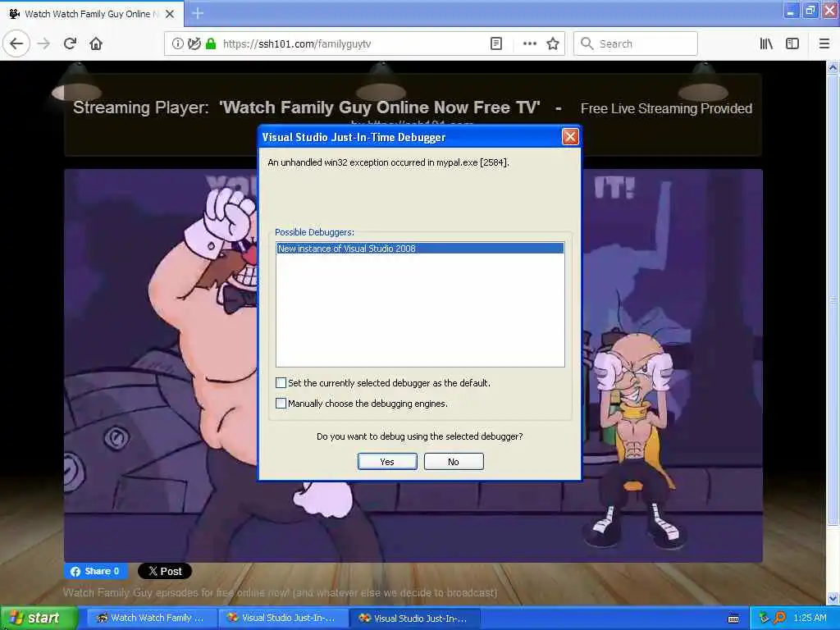The height and width of the screenshot is (630, 840).
Task: Click the X Post button
Action: coord(164,571)
